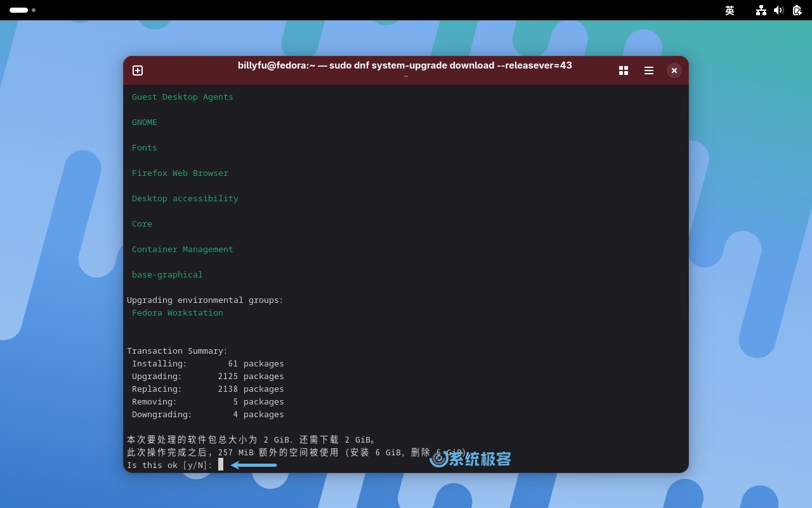This screenshot has width=812, height=508.
Task: Open Activities via the workspace pill indicator
Action: pos(18,10)
